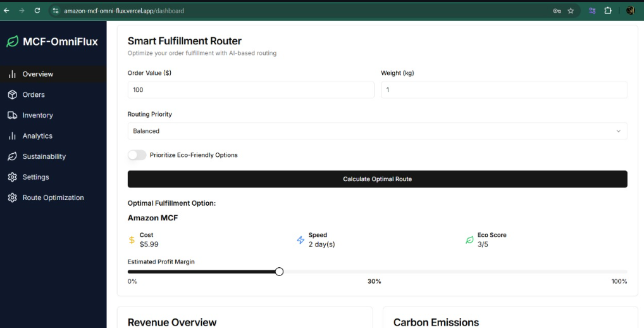Click the Revenue Overview heading
Image resolution: width=644 pixels, height=328 pixels.
coord(172,323)
